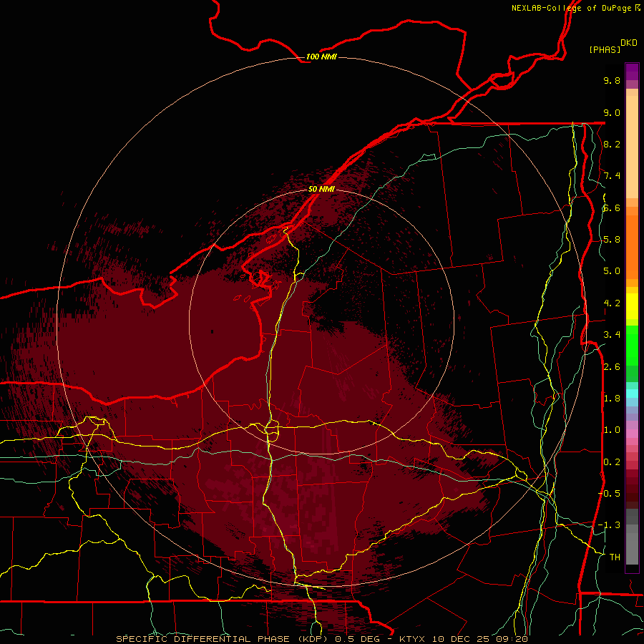Screen dimensions: 644x644
Task: Click the 0.2 value on the color scale
Action: tap(612, 462)
